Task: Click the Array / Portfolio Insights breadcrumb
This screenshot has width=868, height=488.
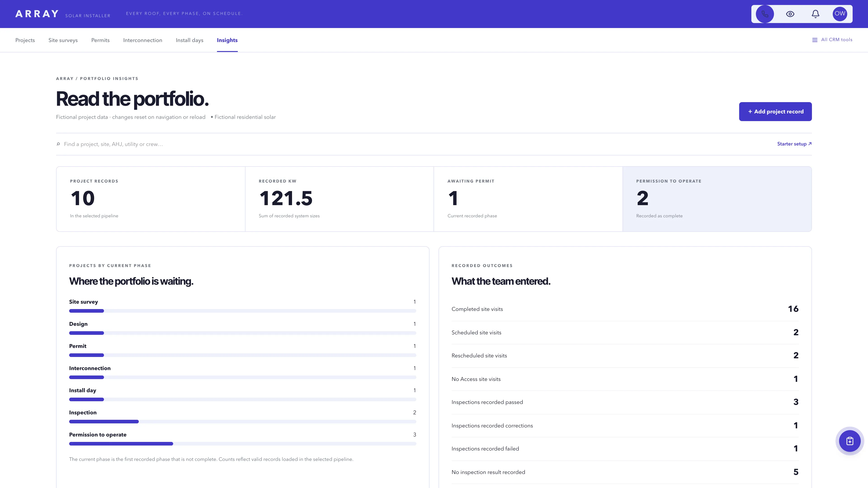Action: [97, 78]
